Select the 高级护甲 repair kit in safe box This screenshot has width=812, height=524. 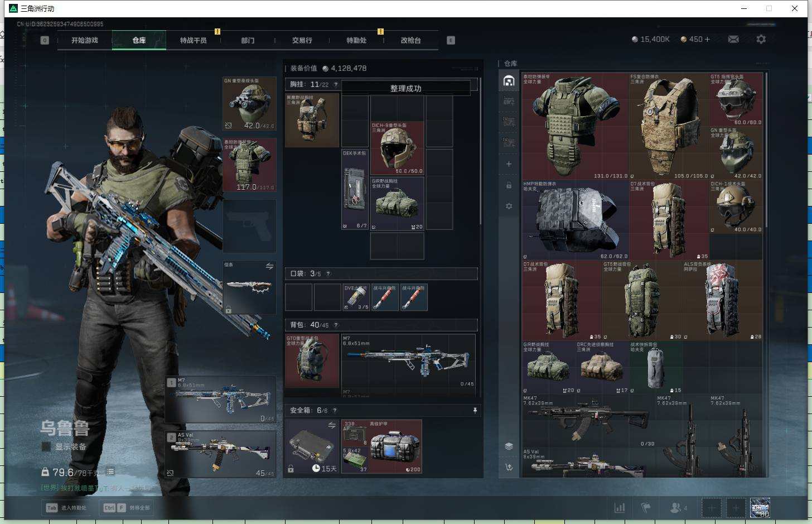(x=395, y=446)
